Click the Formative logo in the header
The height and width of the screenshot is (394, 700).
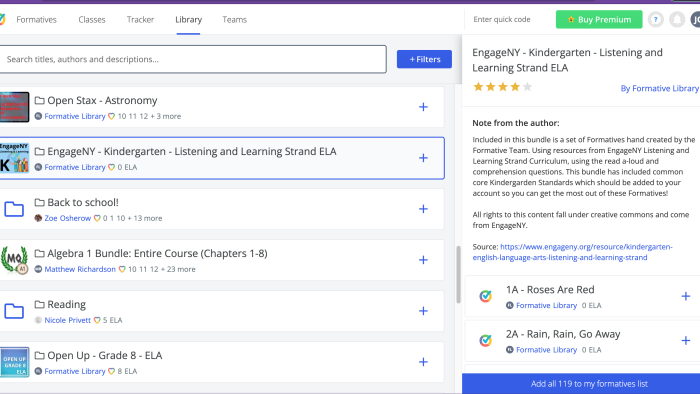(2, 20)
